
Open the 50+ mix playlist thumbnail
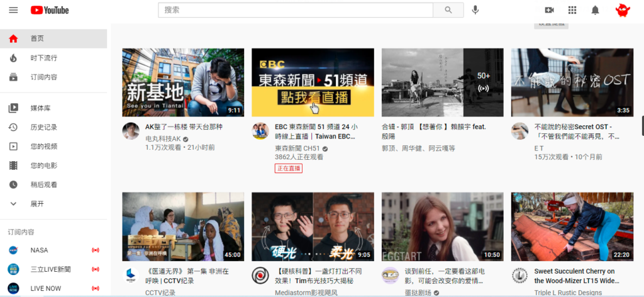click(443, 82)
